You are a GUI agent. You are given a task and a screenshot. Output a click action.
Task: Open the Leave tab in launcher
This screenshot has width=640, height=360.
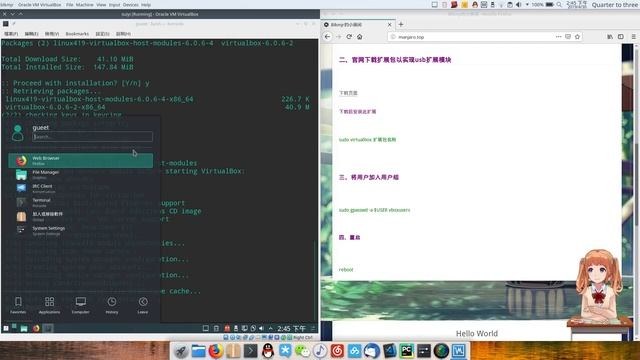pos(143,305)
